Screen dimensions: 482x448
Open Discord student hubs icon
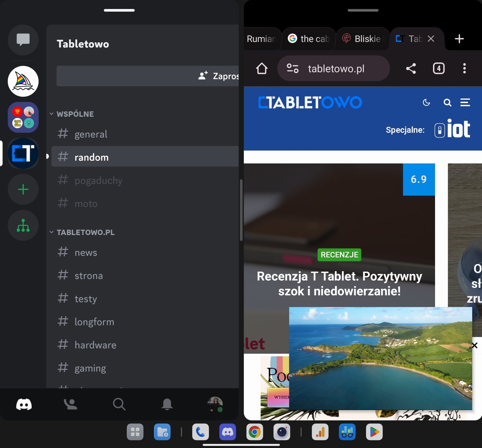23,225
